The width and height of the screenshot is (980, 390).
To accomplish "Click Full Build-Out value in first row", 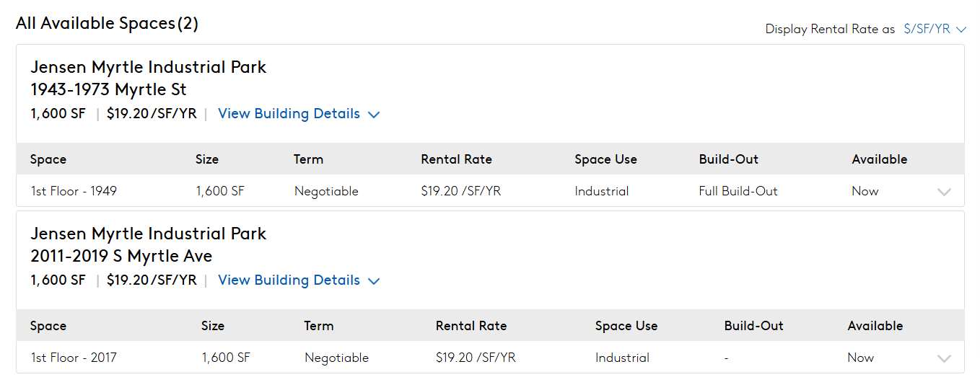I will (738, 191).
